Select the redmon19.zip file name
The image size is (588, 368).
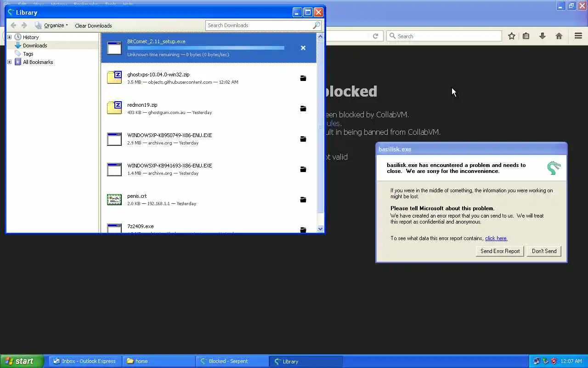pyautogui.click(x=142, y=105)
